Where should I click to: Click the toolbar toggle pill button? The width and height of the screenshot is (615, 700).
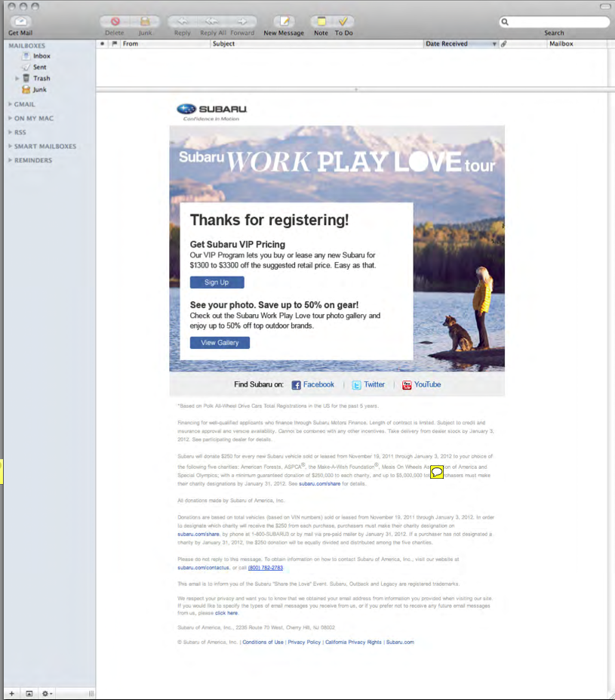(x=605, y=6)
